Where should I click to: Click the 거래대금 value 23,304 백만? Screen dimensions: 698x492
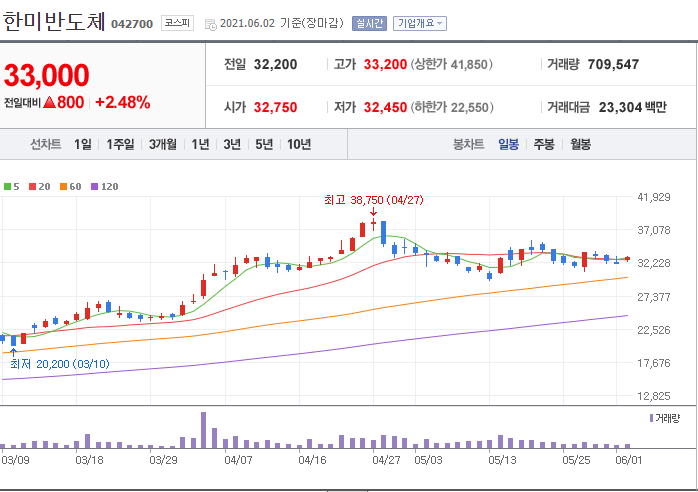[x=633, y=107]
